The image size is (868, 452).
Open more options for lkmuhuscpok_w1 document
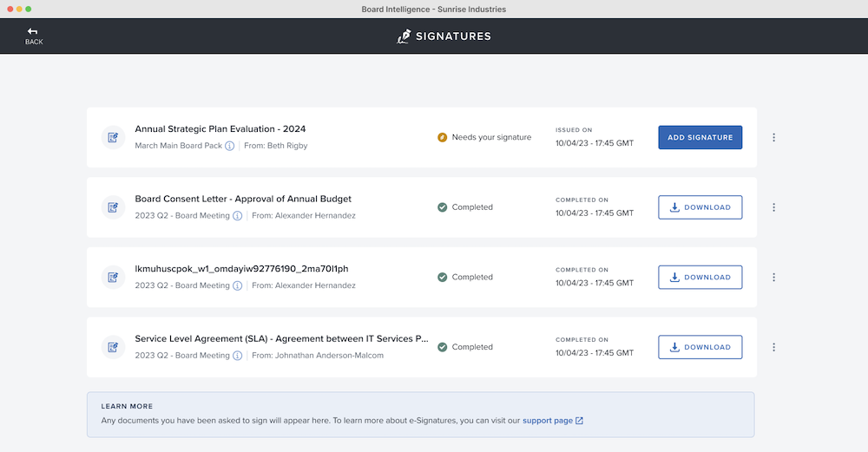pyautogui.click(x=774, y=277)
